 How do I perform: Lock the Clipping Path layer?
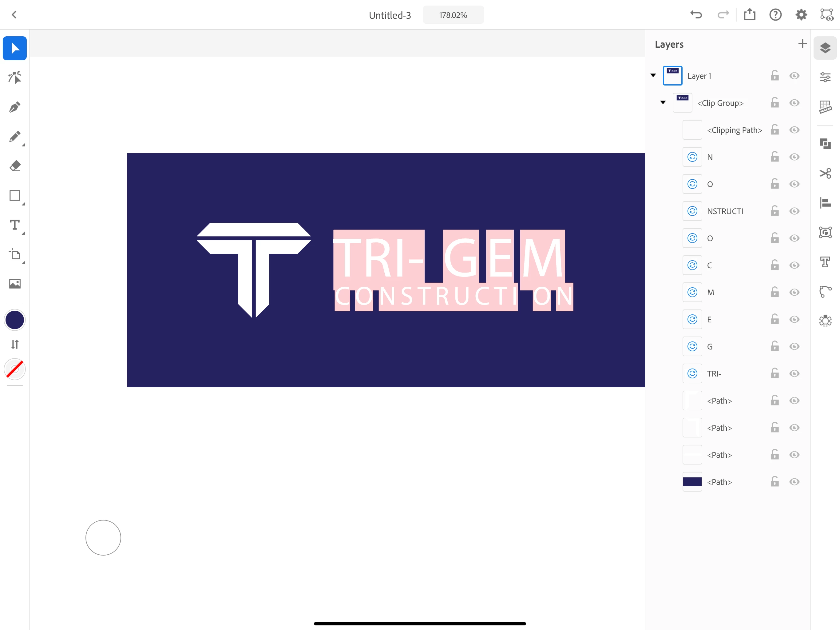(775, 130)
